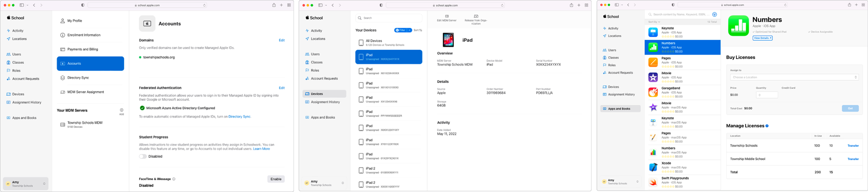Open Assignment History in Devices window sidebar
Screen dimensions: 868x192
click(x=322, y=102)
